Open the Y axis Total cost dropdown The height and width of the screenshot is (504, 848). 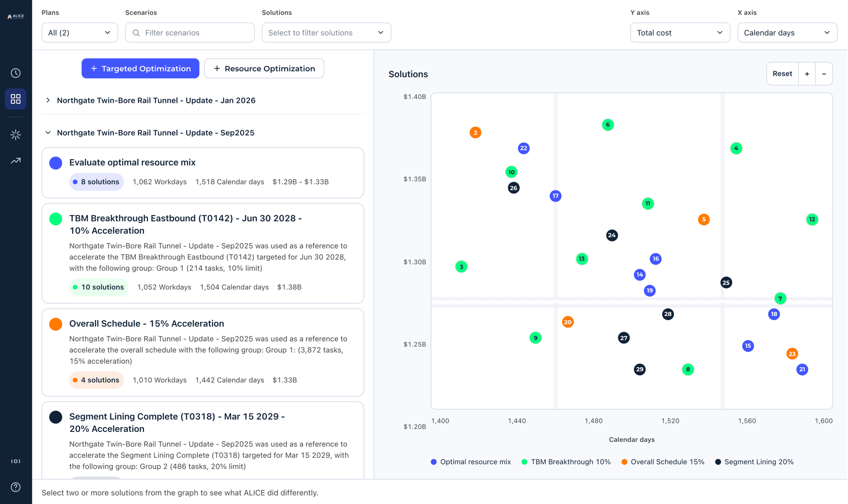680,33
